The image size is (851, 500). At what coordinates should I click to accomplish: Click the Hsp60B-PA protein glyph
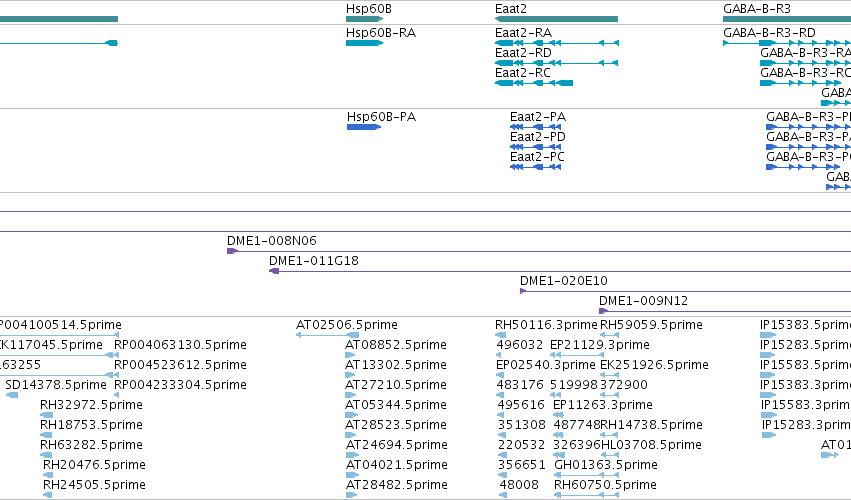364,127
